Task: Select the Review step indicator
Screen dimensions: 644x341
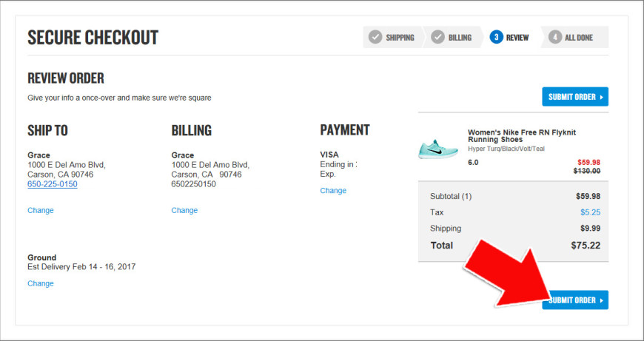Action: pyautogui.click(x=510, y=37)
